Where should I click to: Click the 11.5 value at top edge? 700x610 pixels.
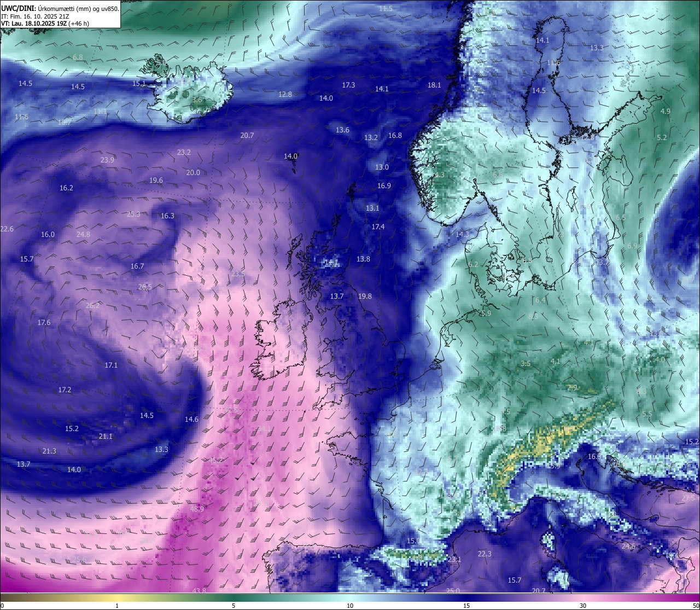[x=386, y=8]
